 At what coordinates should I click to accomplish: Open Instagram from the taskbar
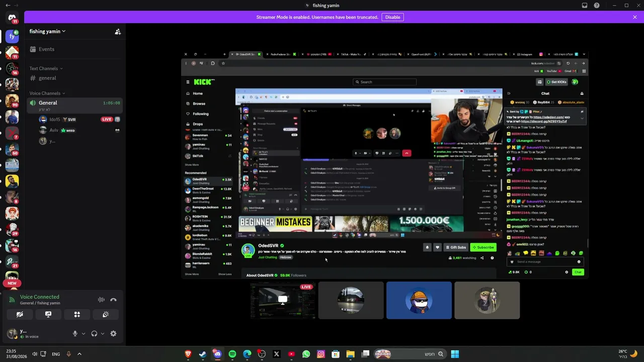pos(321,354)
